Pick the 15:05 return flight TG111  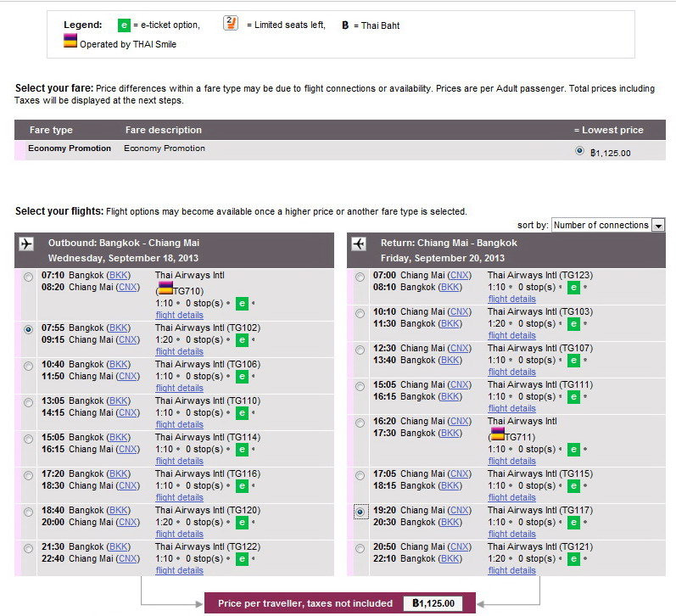(360, 387)
